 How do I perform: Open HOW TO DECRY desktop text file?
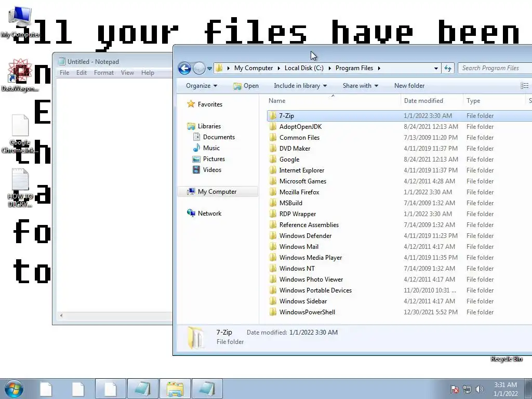20,188
